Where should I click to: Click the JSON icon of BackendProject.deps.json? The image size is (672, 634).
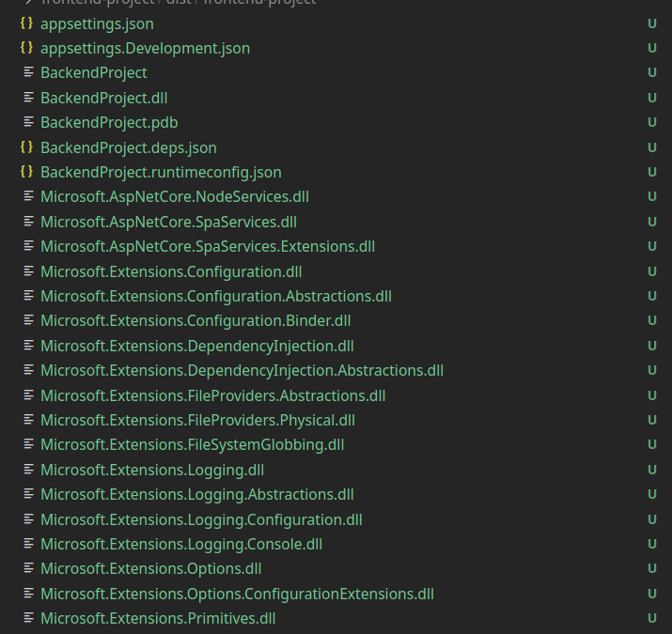tap(26, 147)
